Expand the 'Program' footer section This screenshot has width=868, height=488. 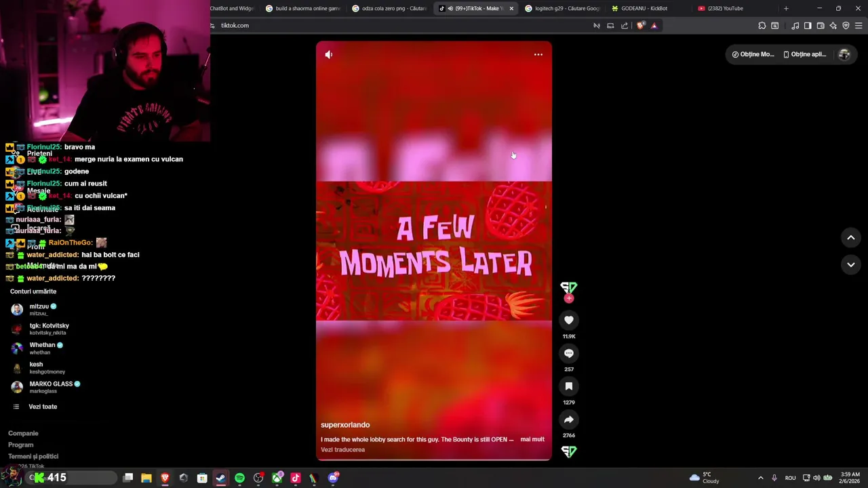(x=21, y=445)
